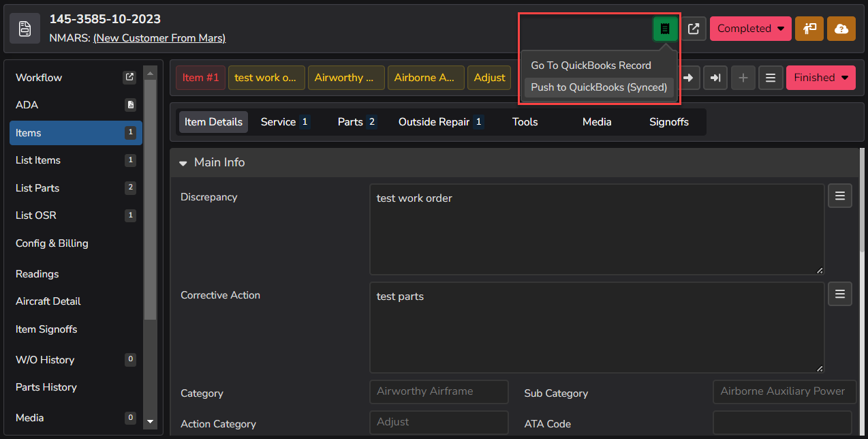Open the Completed status dropdown

[x=751, y=29]
